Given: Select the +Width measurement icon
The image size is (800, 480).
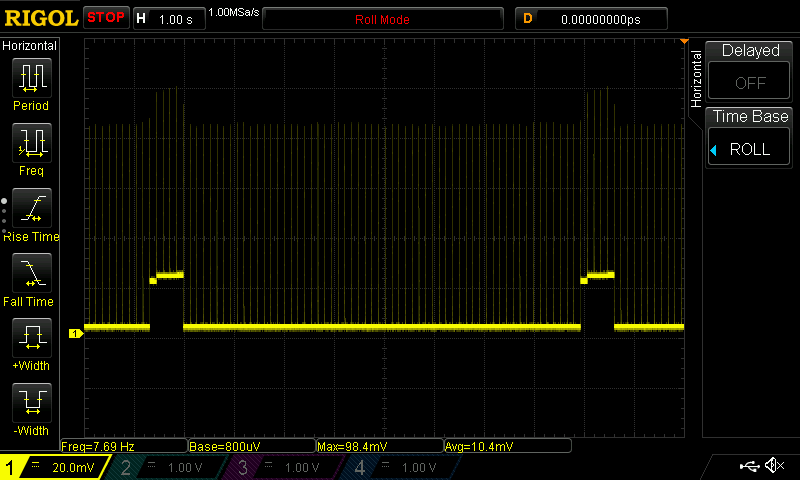Looking at the screenshot, I should [x=32, y=338].
